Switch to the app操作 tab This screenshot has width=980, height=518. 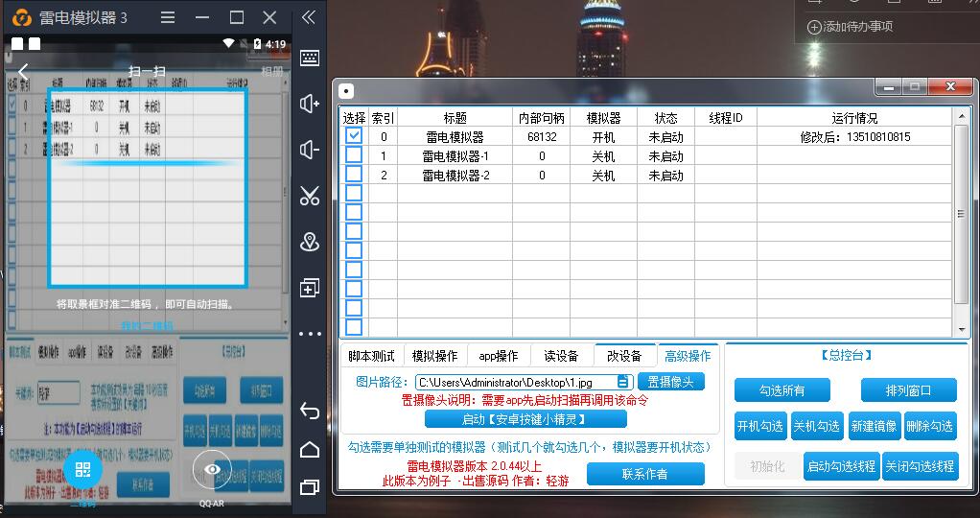(x=498, y=356)
